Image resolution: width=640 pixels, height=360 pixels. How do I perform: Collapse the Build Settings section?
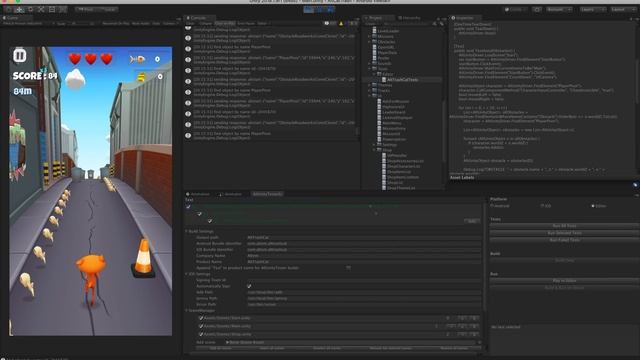pos(187,231)
